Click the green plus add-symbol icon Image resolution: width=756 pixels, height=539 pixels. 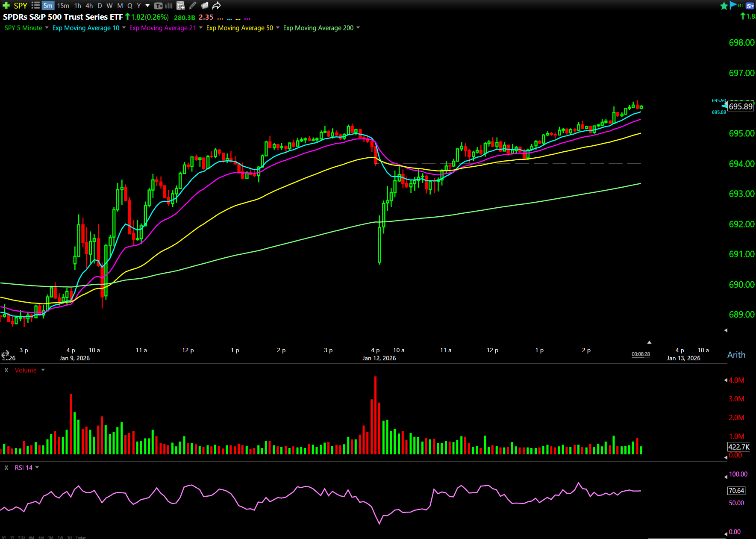pyautogui.click(x=6, y=6)
